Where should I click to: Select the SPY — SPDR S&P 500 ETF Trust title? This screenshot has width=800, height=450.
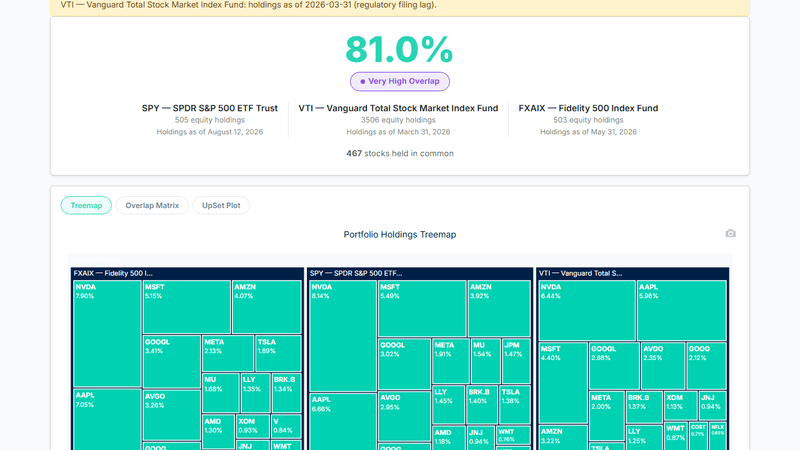point(210,108)
